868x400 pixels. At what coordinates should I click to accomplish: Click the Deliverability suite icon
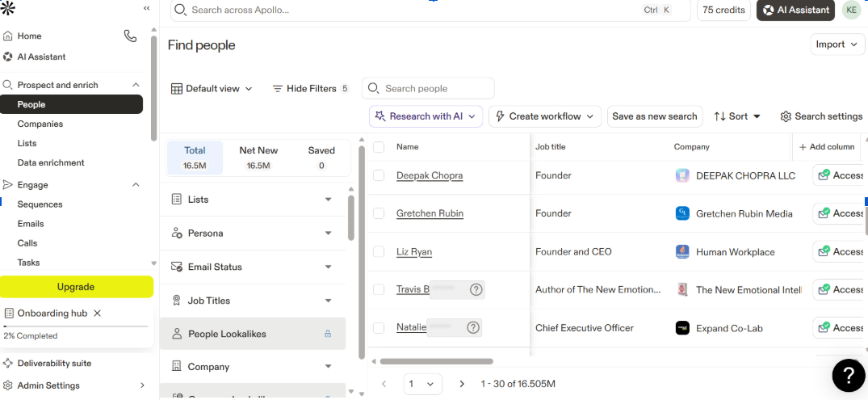pyautogui.click(x=8, y=364)
